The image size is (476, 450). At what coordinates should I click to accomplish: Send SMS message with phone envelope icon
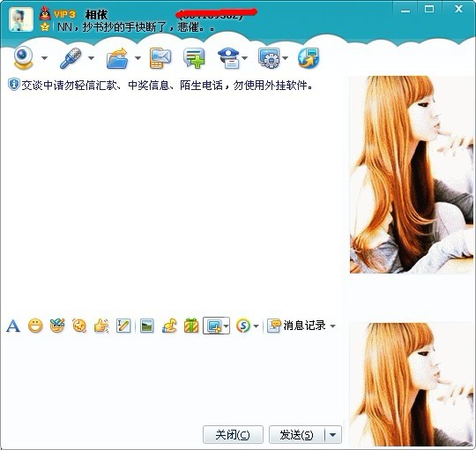[160, 58]
